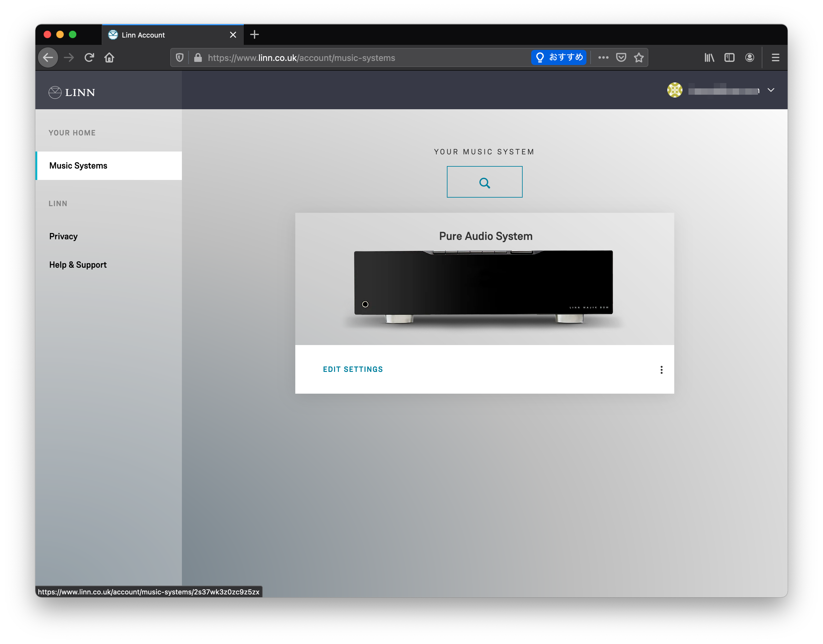The image size is (823, 644).
Task: Open Help & Support page
Action: point(78,265)
